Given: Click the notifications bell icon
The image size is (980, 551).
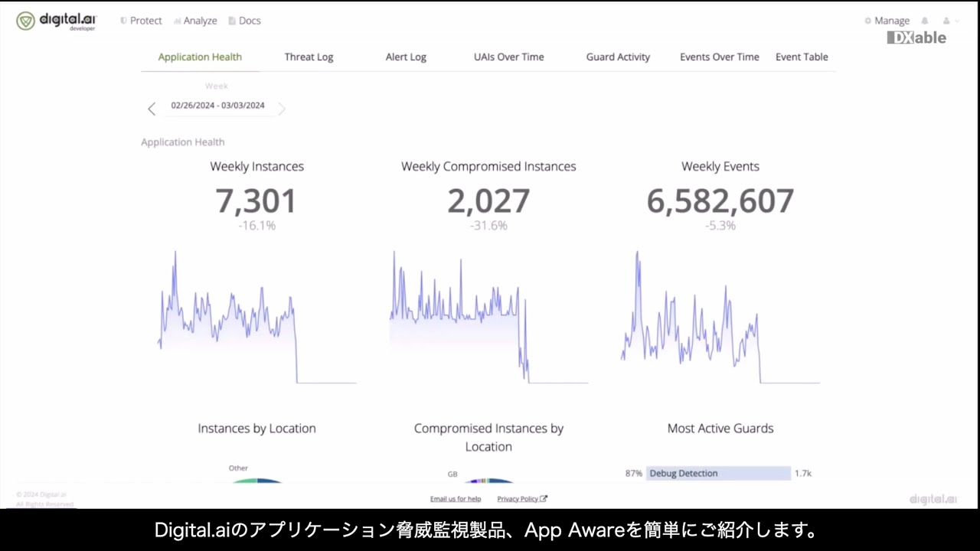Looking at the screenshot, I should (925, 21).
